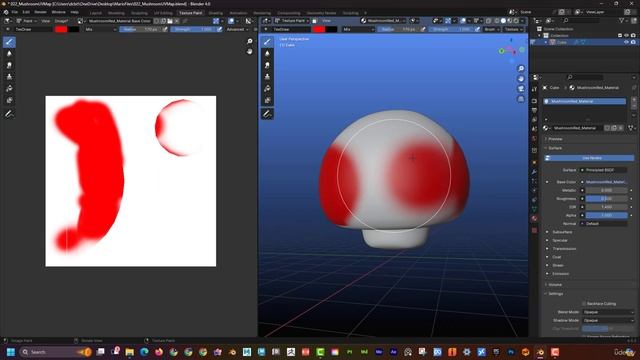The height and width of the screenshot is (360, 640).
Task: Click the move view hand icon in viewport
Action: point(521,79)
